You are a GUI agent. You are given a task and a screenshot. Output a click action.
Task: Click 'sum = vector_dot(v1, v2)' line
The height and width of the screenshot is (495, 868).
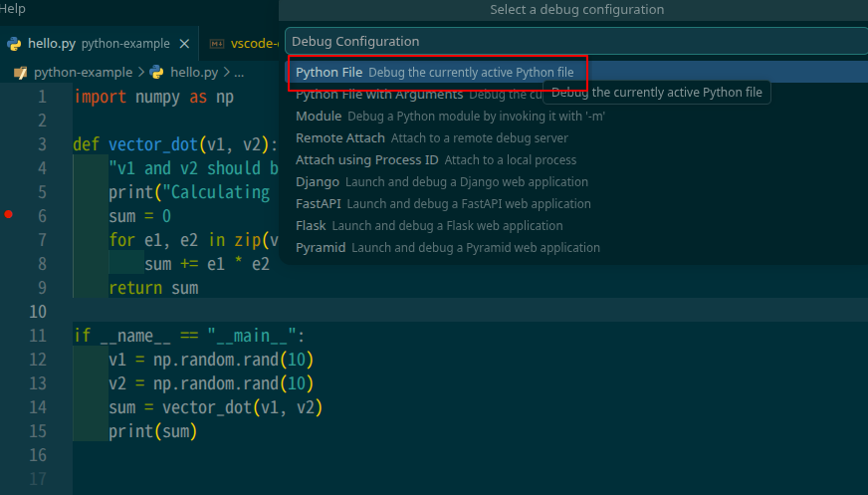[215, 407]
